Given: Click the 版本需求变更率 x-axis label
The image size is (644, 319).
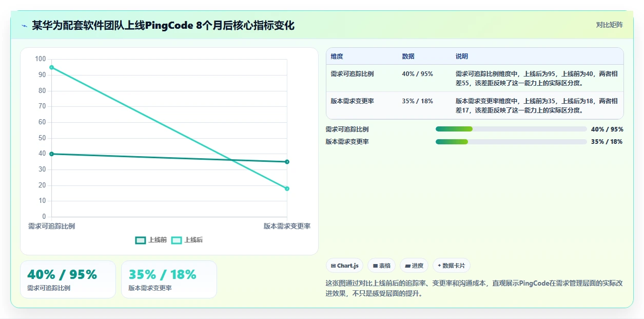Looking at the screenshot, I should coord(287,226).
